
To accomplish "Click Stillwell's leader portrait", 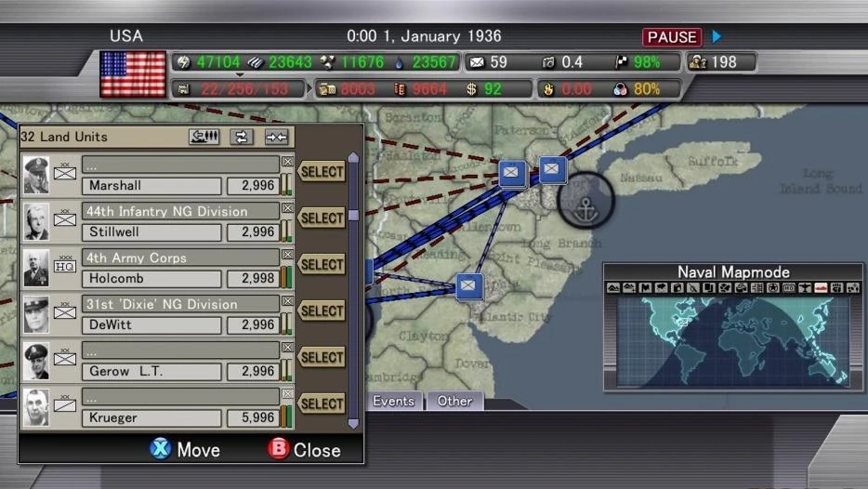I will click(36, 221).
